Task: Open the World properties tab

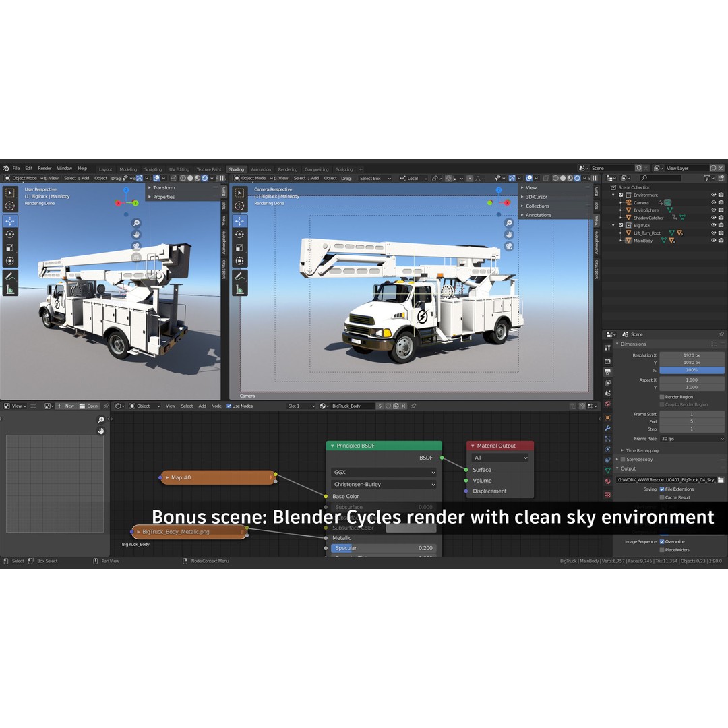Action: click(x=608, y=404)
